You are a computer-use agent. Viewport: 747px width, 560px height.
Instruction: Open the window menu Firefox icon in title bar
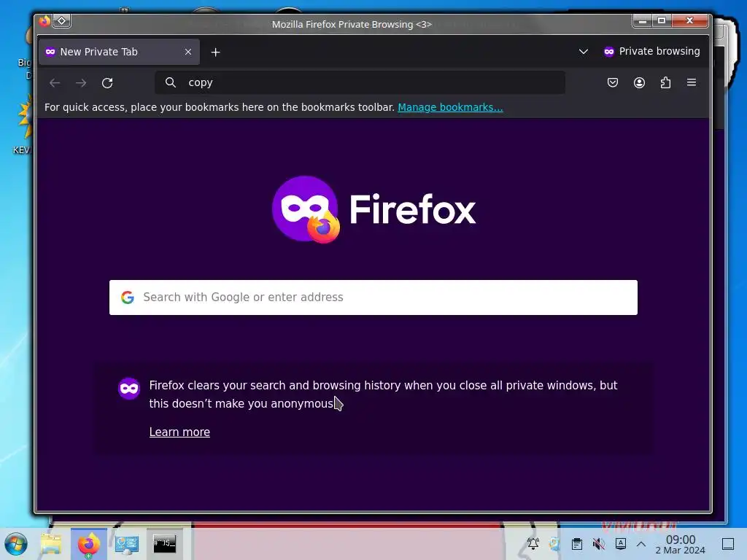click(44, 21)
